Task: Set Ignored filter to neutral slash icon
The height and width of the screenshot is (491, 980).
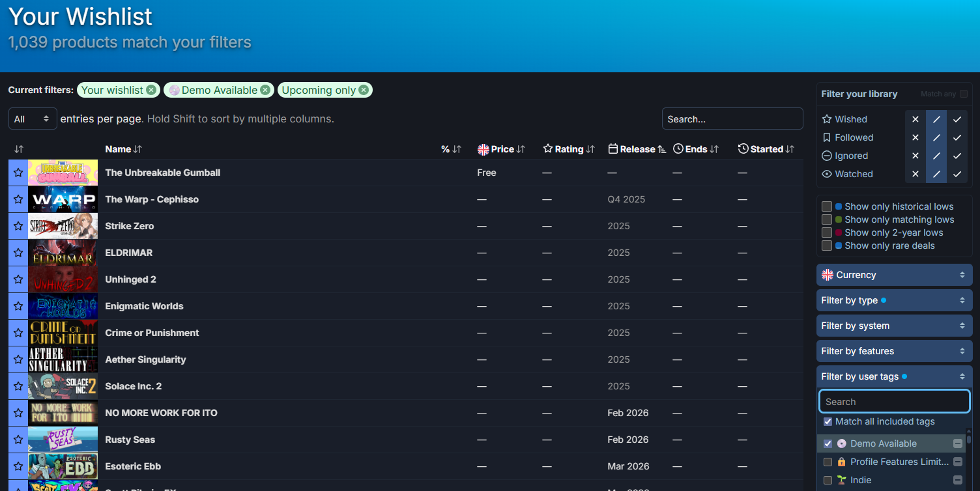Action: click(936, 156)
